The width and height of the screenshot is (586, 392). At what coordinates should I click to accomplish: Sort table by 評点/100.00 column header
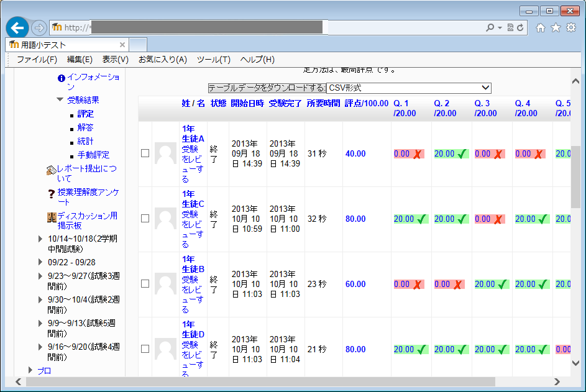(x=367, y=103)
